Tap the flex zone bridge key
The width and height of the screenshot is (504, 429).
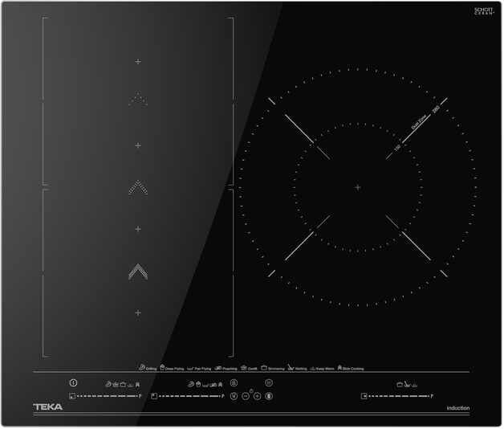coord(269,396)
